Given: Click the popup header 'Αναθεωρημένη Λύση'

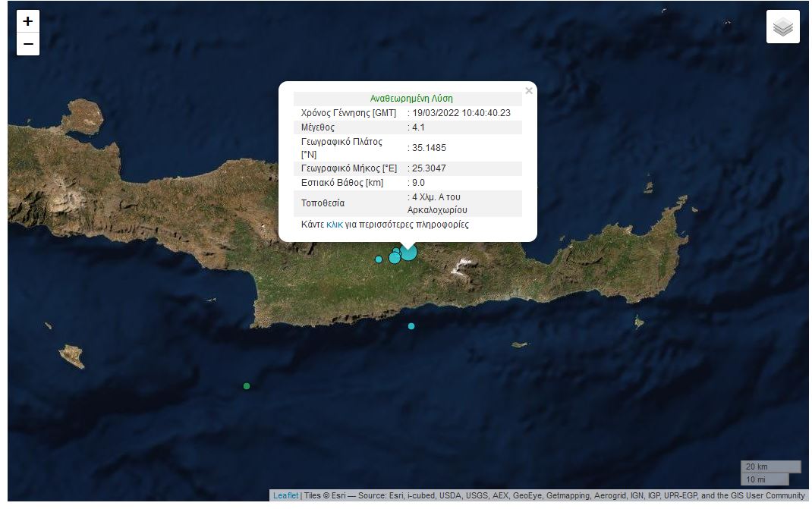Looking at the screenshot, I should [411, 99].
